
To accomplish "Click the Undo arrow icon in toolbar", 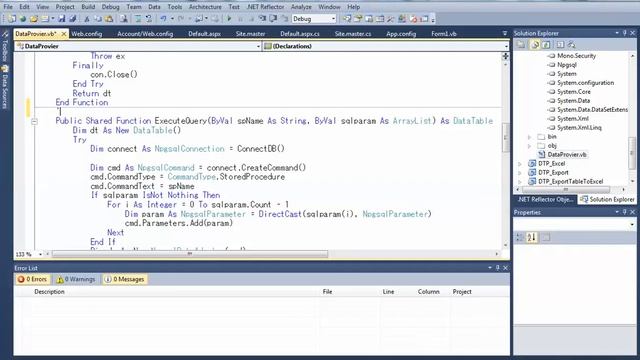I will 163,19.
